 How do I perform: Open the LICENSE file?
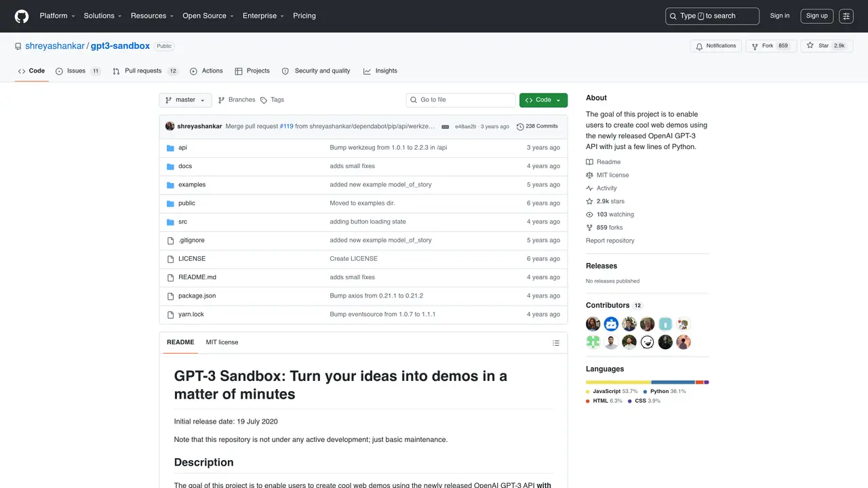(x=192, y=259)
